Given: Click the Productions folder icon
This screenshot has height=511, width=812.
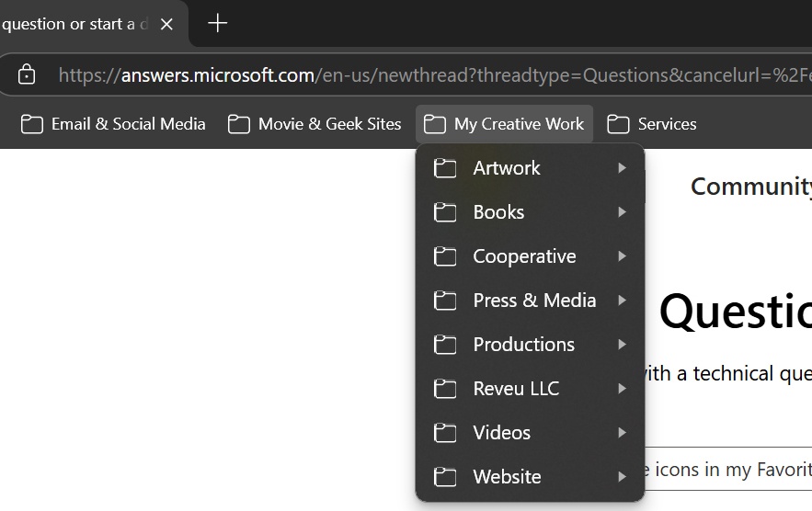Looking at the screenshot, I should click(x=445, y=345).
